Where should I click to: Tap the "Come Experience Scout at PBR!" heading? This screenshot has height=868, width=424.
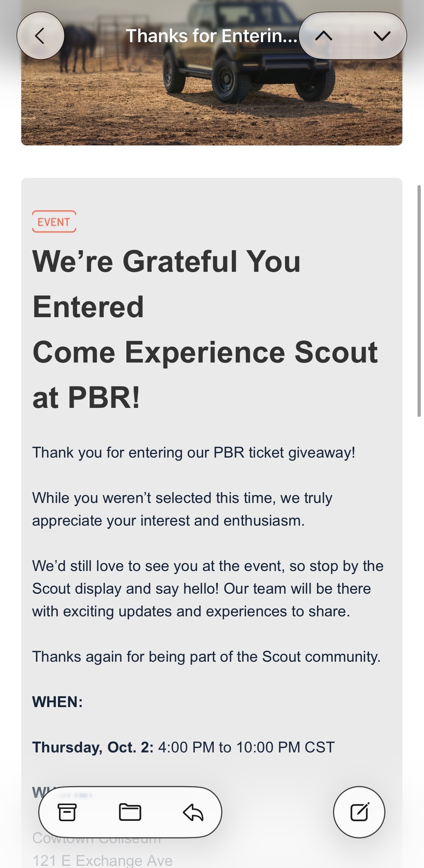[205, 374]
